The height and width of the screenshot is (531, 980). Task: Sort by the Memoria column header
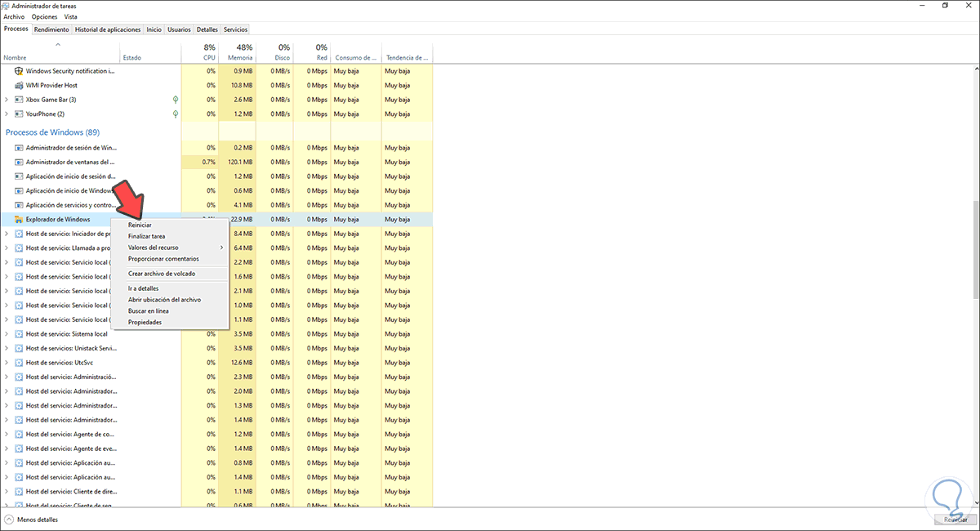coord(237,52)
